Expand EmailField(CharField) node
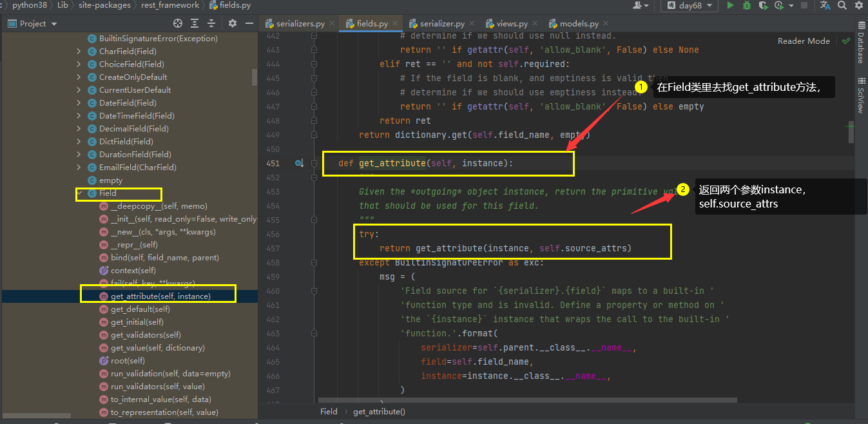This screenshot has width=868, height=424. (x=79, y=168)
